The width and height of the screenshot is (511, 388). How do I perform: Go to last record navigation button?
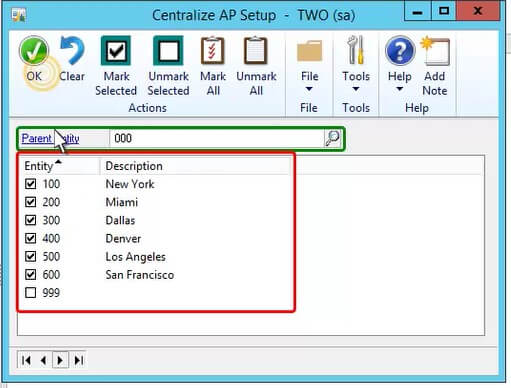pos(79,360)
